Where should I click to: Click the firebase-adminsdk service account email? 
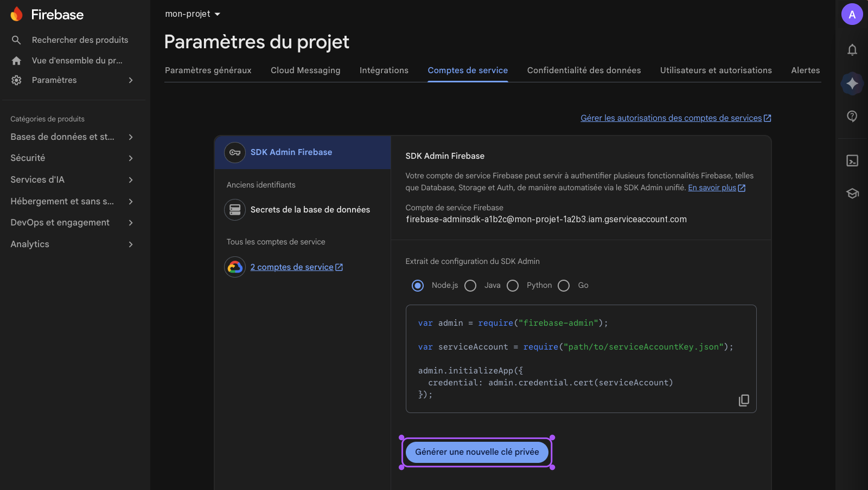(546, 220)
